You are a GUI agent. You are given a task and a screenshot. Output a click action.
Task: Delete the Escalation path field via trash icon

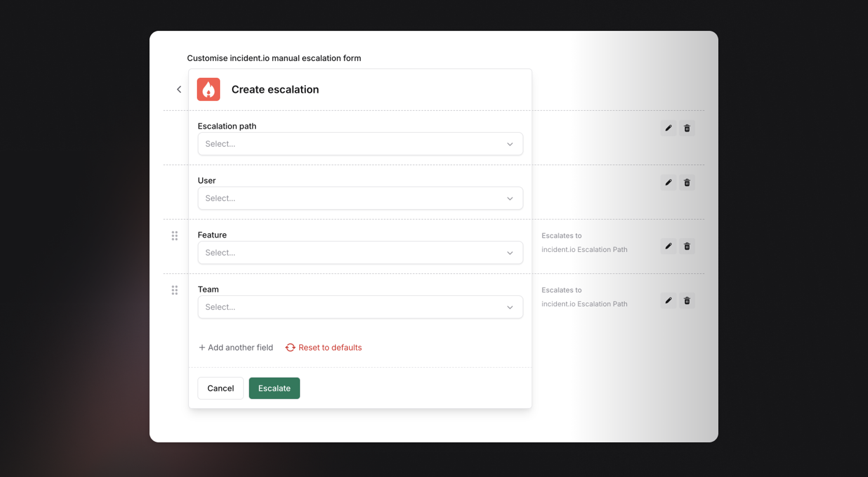click(687, 128)
